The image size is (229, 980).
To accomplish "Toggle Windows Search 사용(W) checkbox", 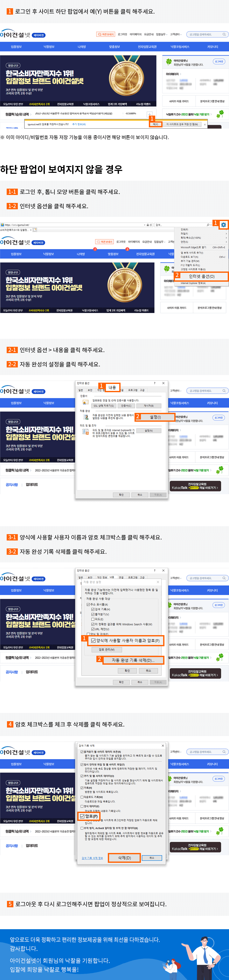I will pos(93,625).
